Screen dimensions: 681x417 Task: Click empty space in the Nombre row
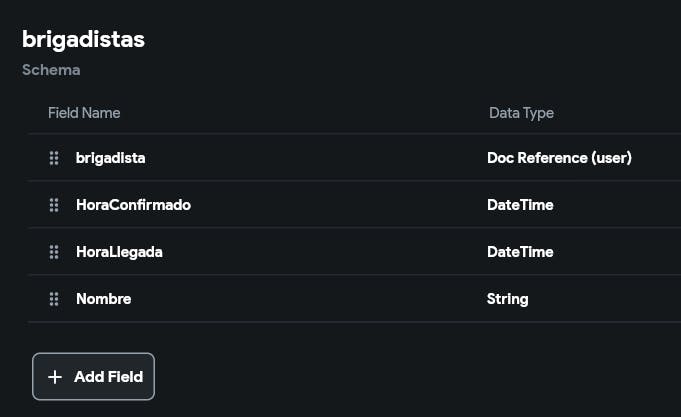[320, 299]
